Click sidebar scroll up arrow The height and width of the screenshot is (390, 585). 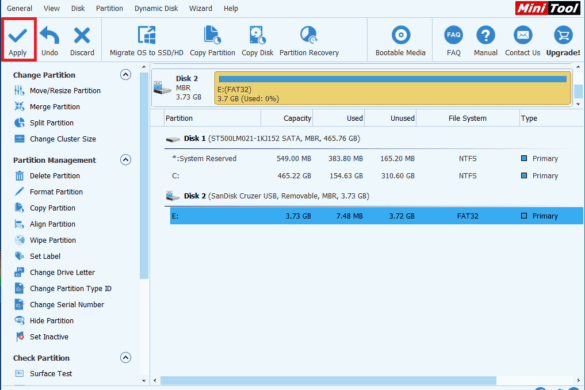click(x=144, y=67)
